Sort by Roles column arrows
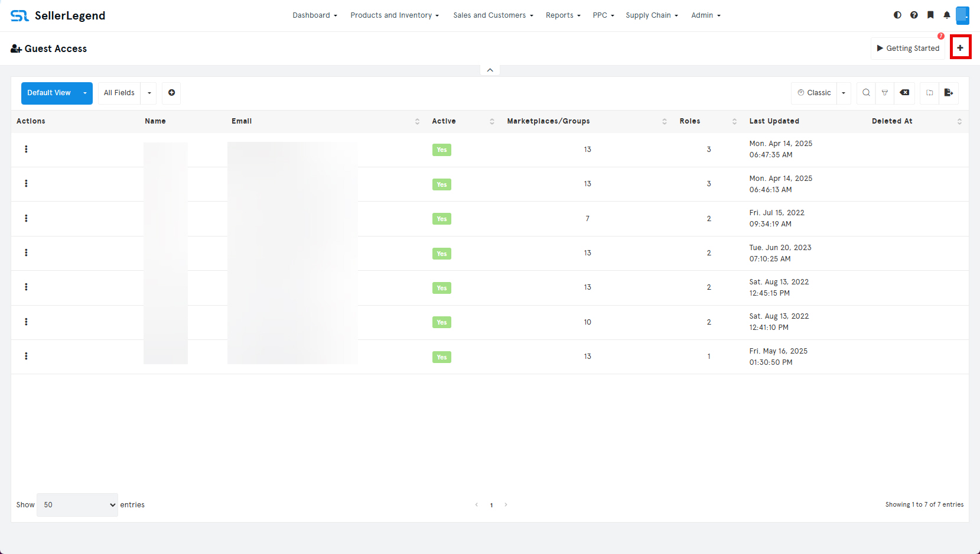 pos(734,121)
